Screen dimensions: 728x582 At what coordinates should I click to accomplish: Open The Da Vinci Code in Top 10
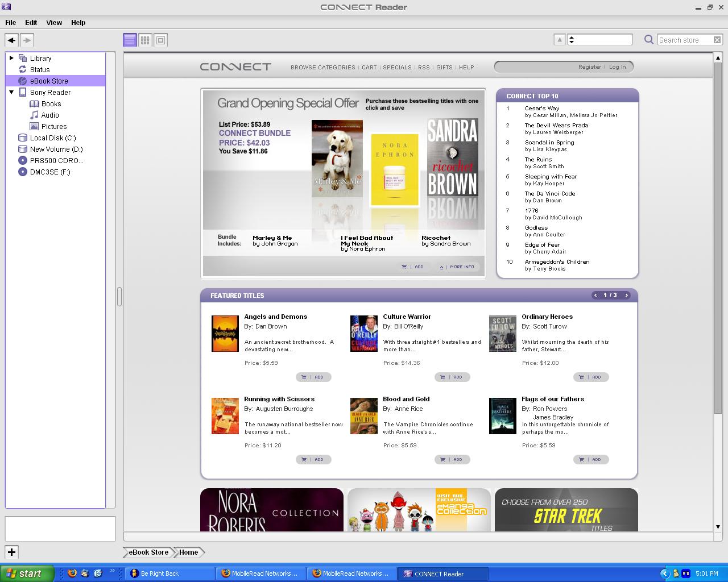pos(550,193)
